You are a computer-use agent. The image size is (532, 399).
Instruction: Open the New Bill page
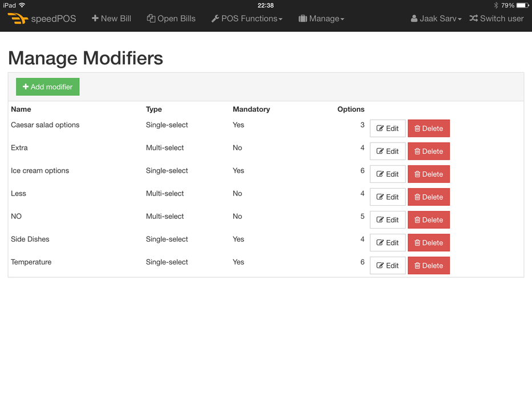point(111,19)
